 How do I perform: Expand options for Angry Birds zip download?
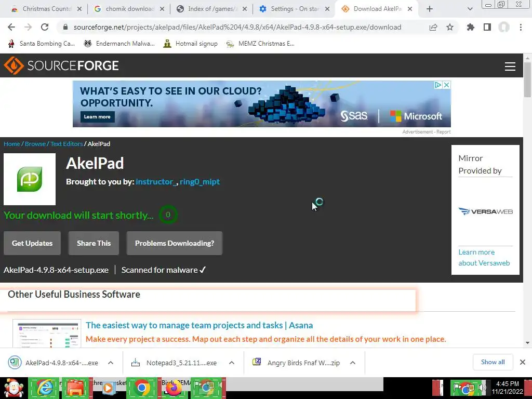tap(353, 363)
